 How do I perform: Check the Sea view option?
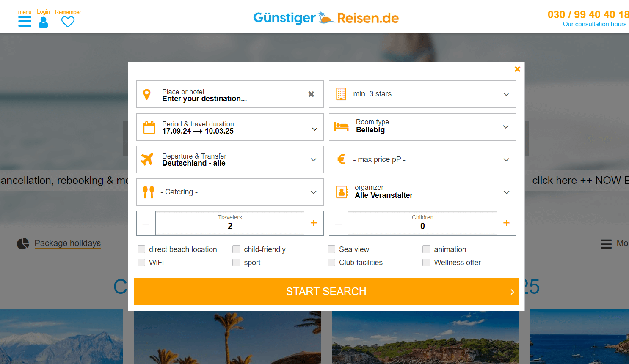click(x=331, y=249)
